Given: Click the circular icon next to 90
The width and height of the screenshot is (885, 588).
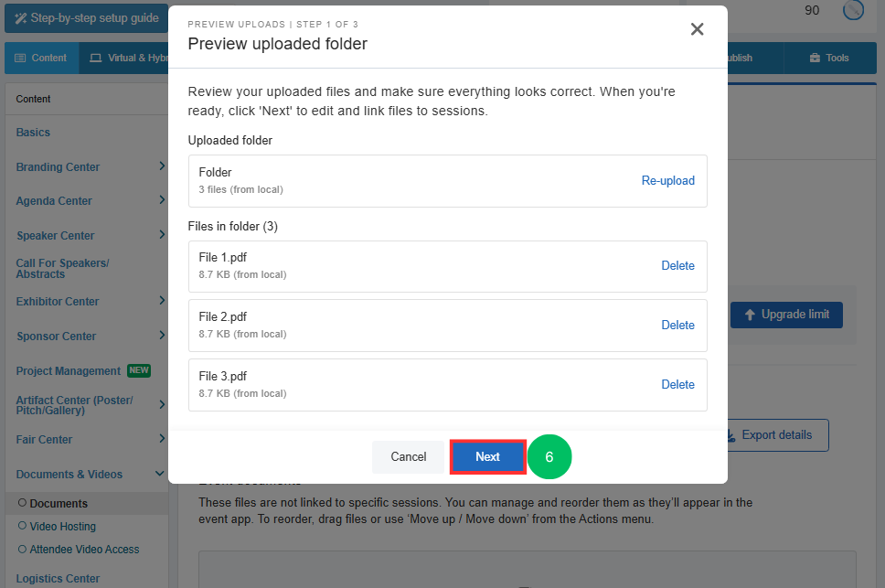Looking at the screenshot, I should pos(853,9).
